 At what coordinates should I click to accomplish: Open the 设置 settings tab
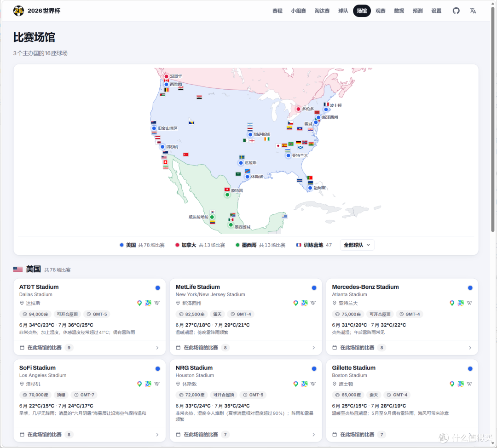[x=436, y=11]
